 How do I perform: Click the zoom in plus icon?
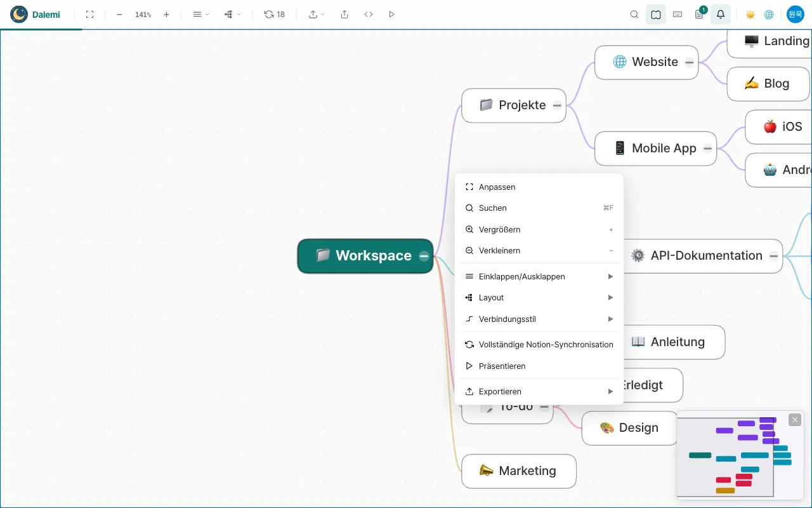166,14
